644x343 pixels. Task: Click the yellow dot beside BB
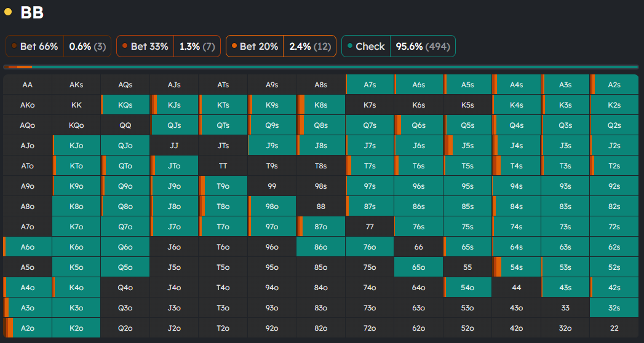(8, 12)
